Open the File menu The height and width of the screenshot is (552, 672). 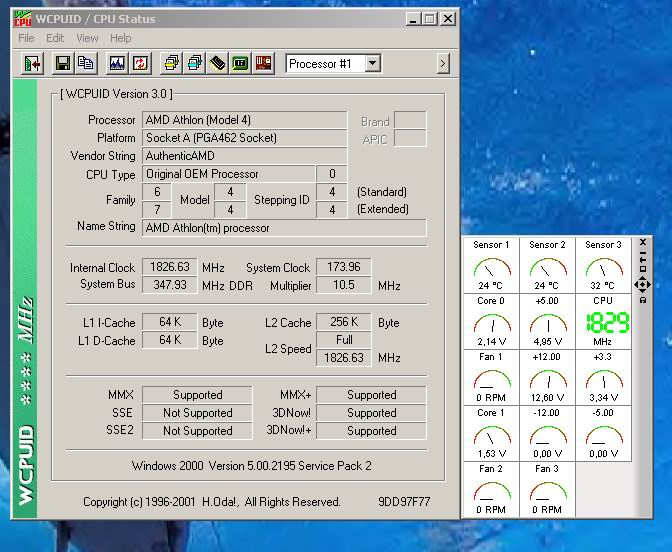point(26,38)
